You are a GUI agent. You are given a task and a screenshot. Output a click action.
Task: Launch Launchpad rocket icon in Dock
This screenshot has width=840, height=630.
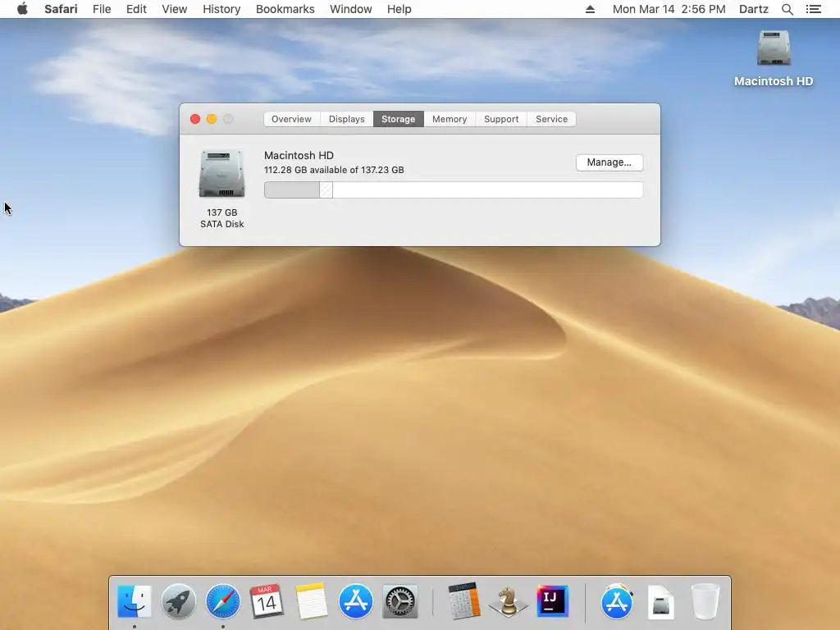point(178,601)
